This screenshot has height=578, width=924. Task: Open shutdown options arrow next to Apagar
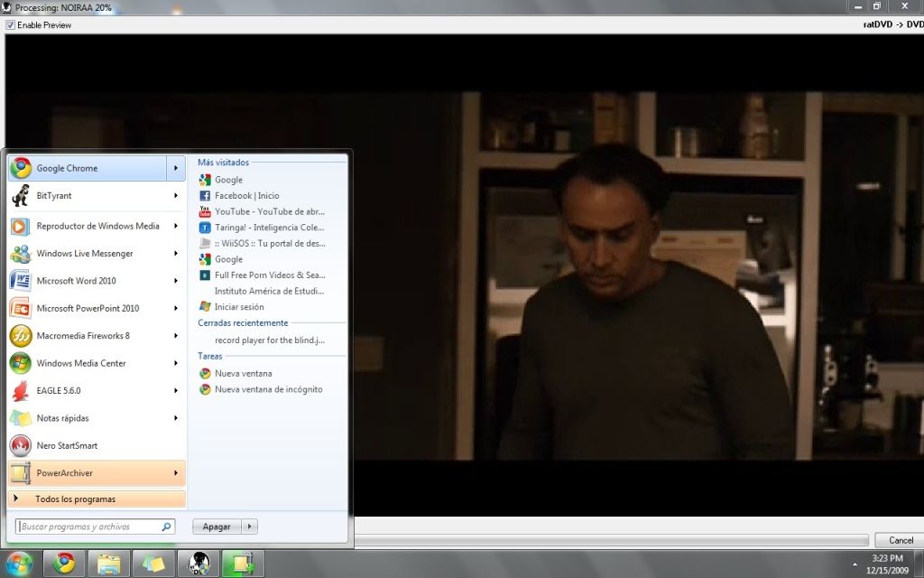click(x=249, y=527)
